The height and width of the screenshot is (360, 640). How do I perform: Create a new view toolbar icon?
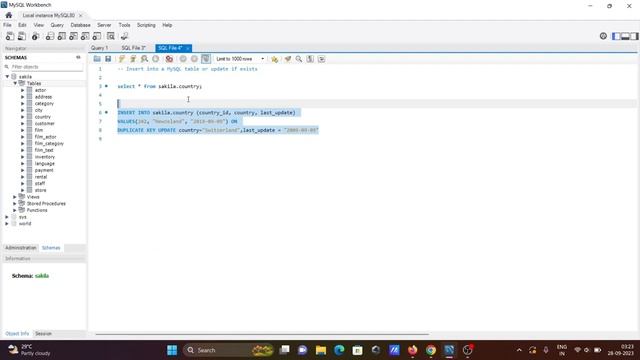pyautogui.click(x=73, y=36)
